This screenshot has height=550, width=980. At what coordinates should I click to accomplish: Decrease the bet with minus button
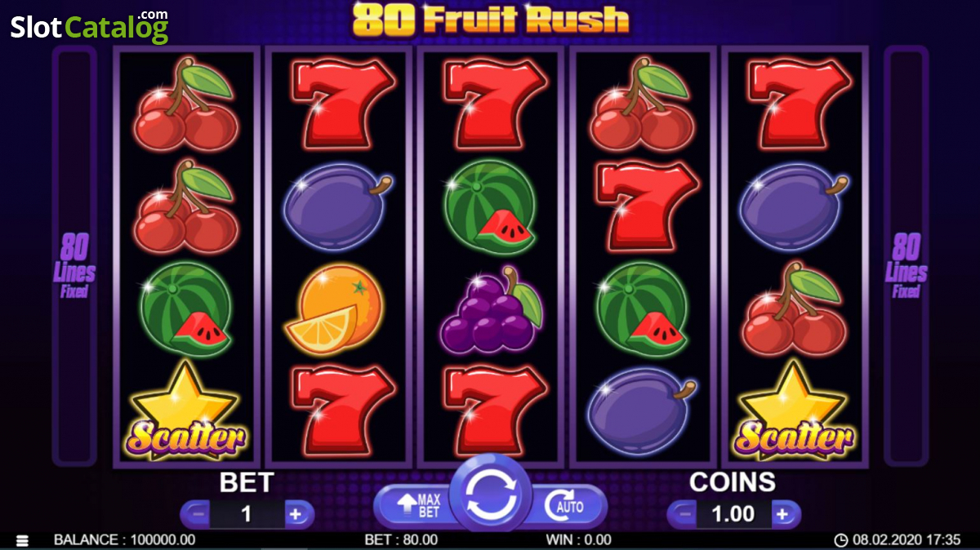click(197, 514)
